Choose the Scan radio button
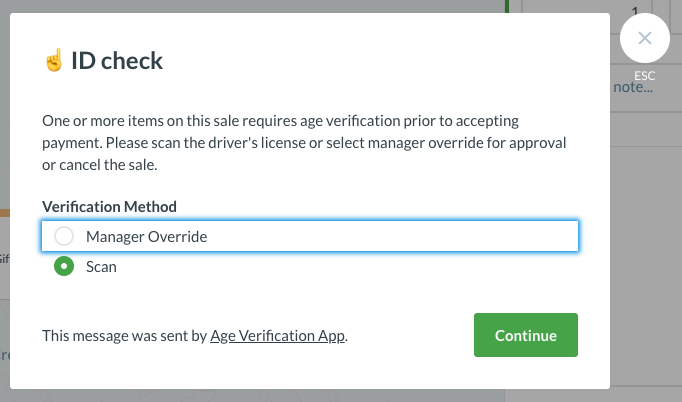Viewport: 682px width, 402px height. pos(64,267)
